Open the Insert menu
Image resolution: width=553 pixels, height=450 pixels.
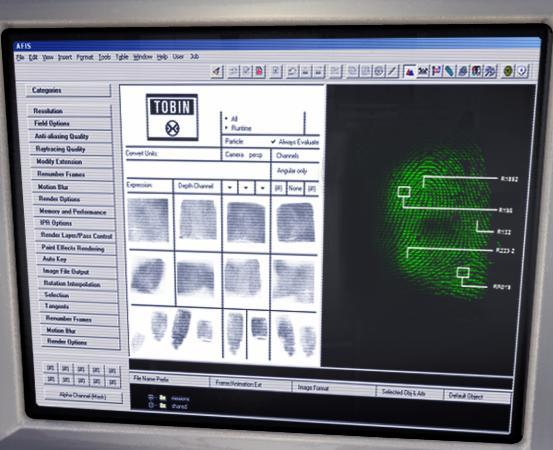click(65, 57)
